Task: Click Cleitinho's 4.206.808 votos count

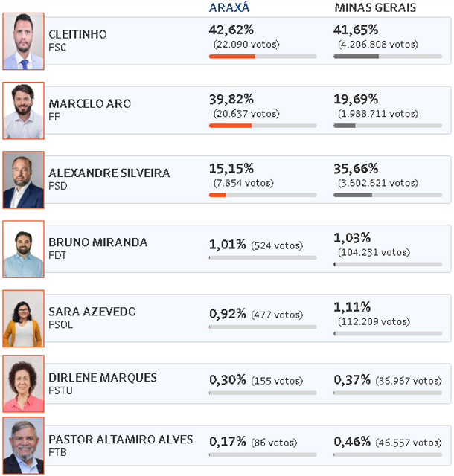Action: tap(378, 45)
